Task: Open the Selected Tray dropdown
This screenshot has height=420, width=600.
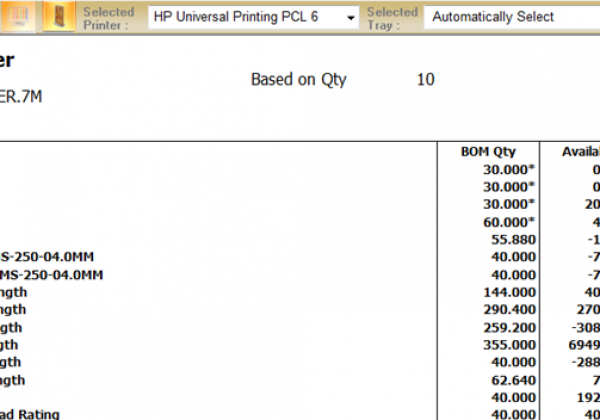Action: [x=512, y=17]
